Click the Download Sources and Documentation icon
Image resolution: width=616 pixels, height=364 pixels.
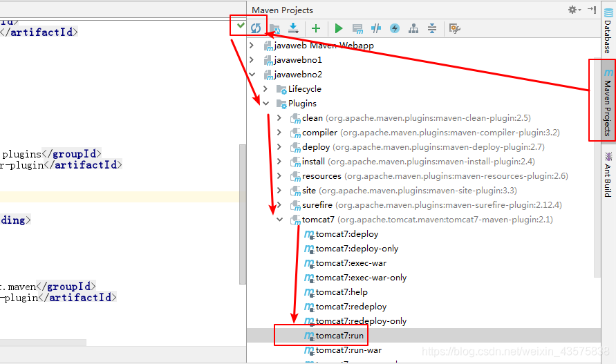tap(293, 28)
